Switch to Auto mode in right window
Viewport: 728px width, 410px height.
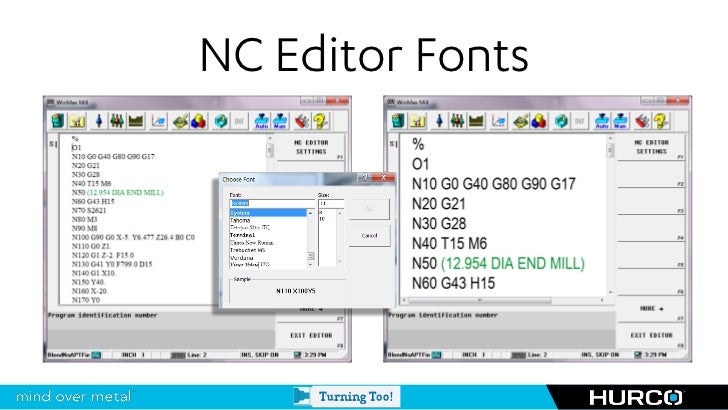[602, 121]
